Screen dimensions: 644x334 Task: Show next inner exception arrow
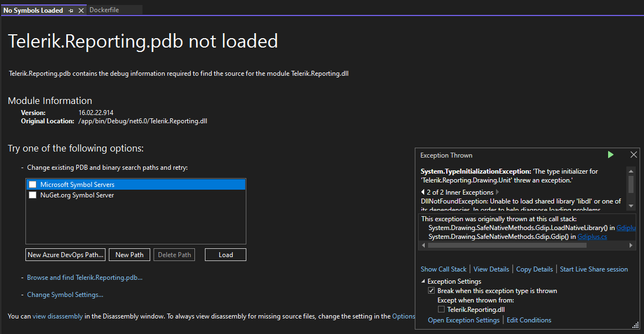498,192
